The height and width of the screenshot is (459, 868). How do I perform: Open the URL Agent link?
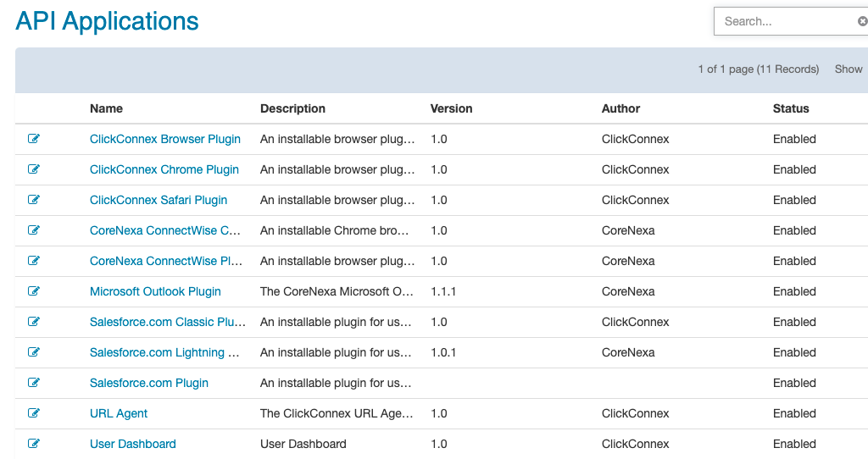click(119, 413)
